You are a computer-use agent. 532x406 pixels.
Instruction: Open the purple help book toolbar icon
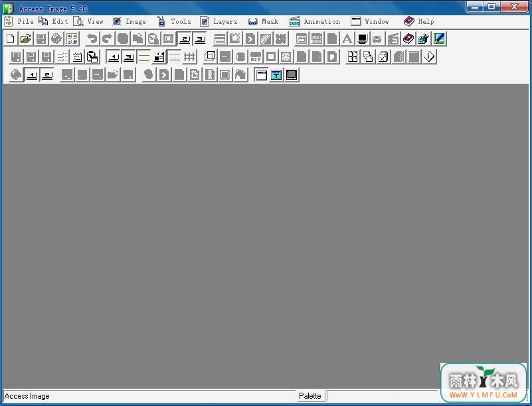point(408,39)
